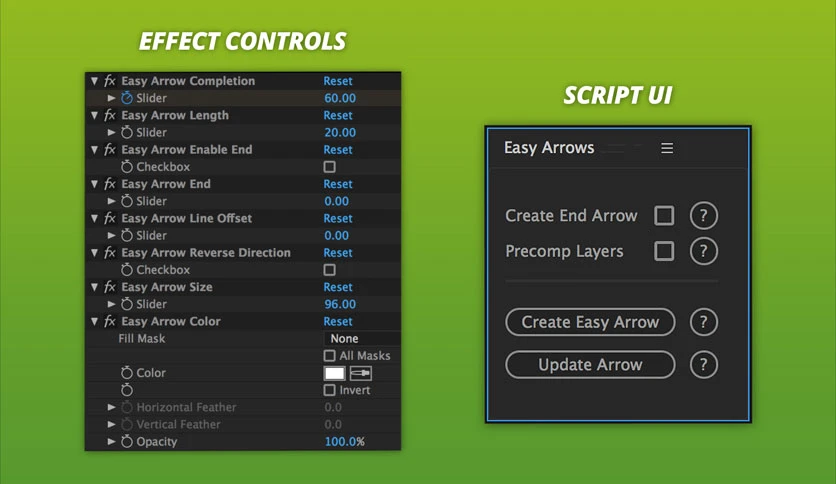Pick color with the eyedropper icon

click(x=360, y=373)
